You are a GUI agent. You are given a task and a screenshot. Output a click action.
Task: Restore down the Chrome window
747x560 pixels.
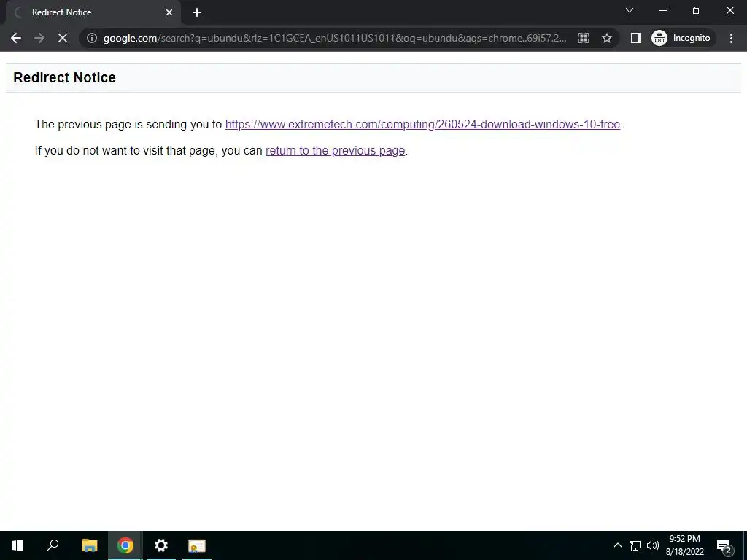pyautogui.click(x=697, y=10)
